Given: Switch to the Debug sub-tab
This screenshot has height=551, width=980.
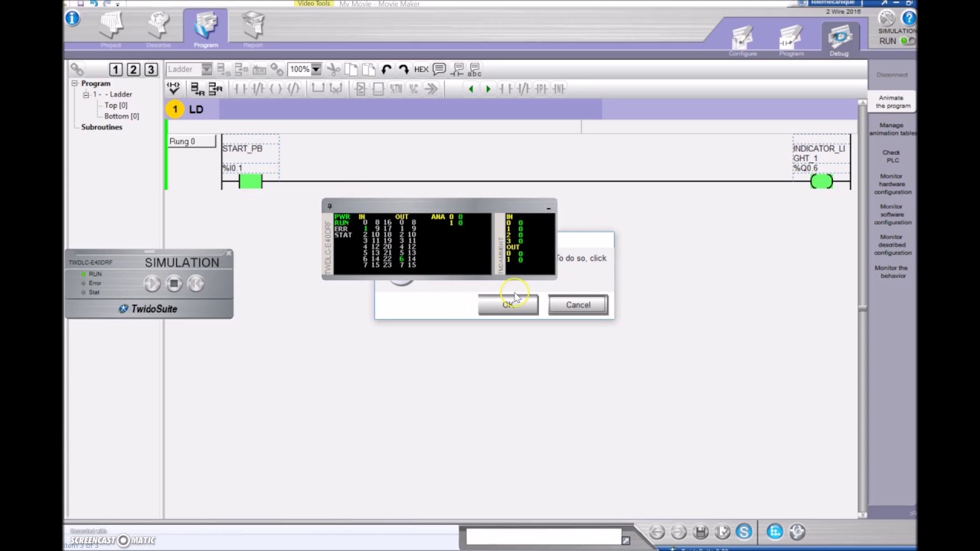Looking at the screenshot, I should coord(839,41).
